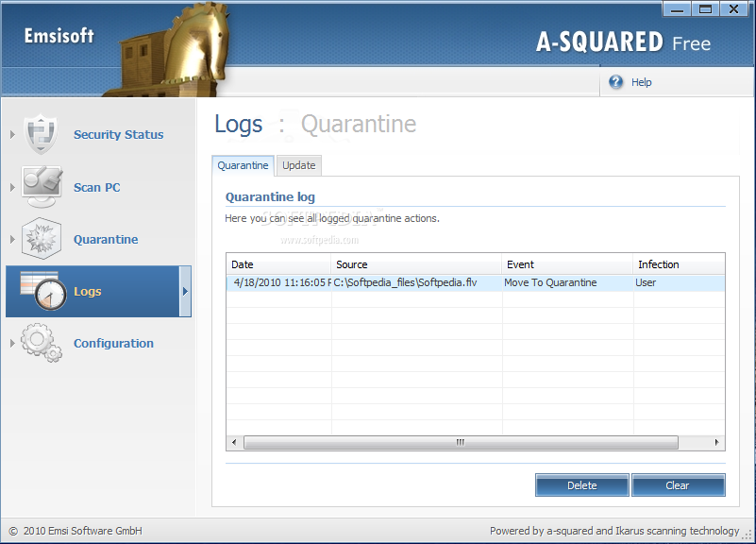The height and width of the screenshot is (544, 756).
Task: Sort by the Source column header
Action: [x=416, y=264]
